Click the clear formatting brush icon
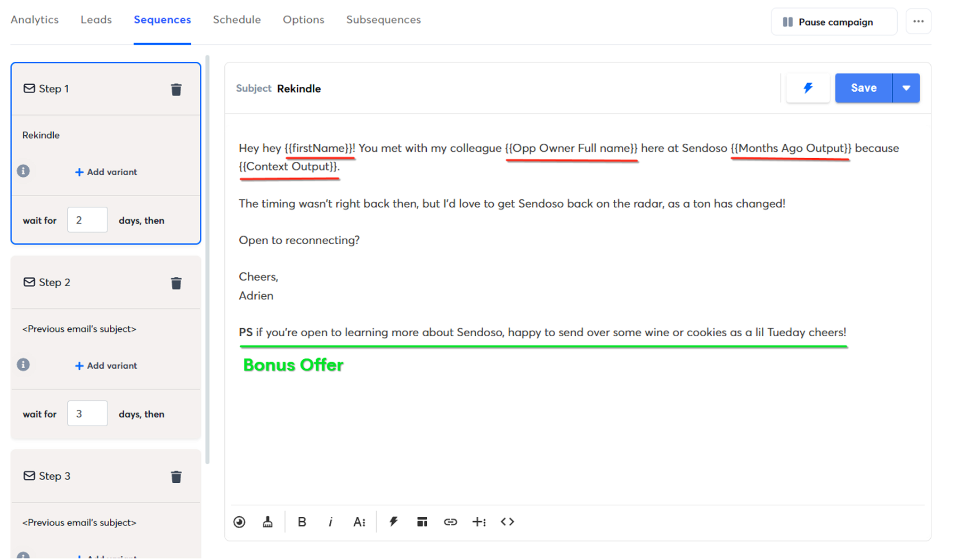Screen dimensions: 959x560 pos(267,522)
